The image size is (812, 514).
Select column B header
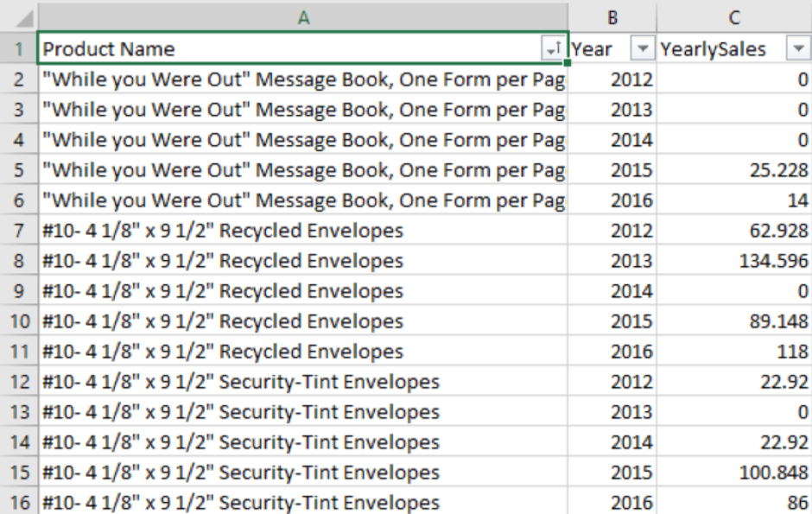[x=612, y=16]
